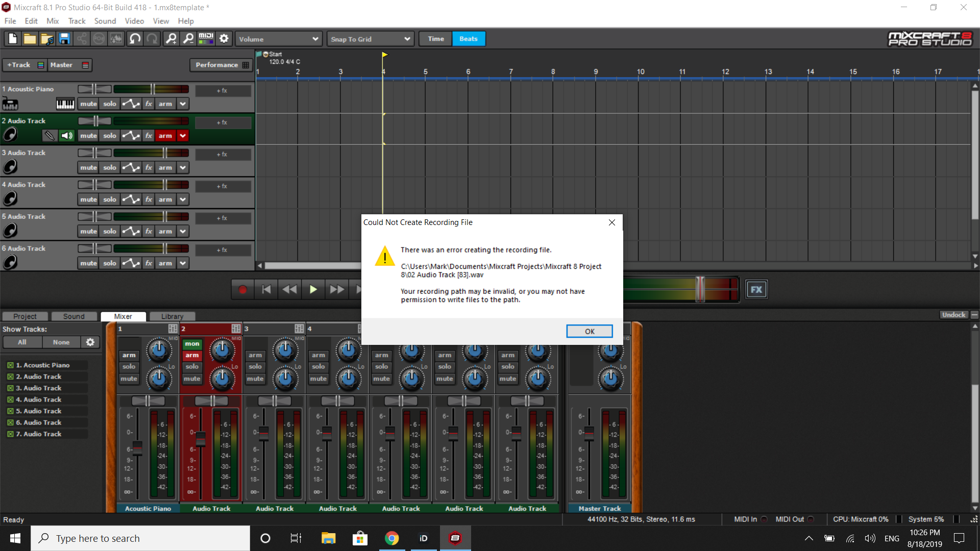Image resolution: width=980 pixels, height=551 pixels.
Task: Disarm the red arm button on track 2
Action: click(165, 136)
